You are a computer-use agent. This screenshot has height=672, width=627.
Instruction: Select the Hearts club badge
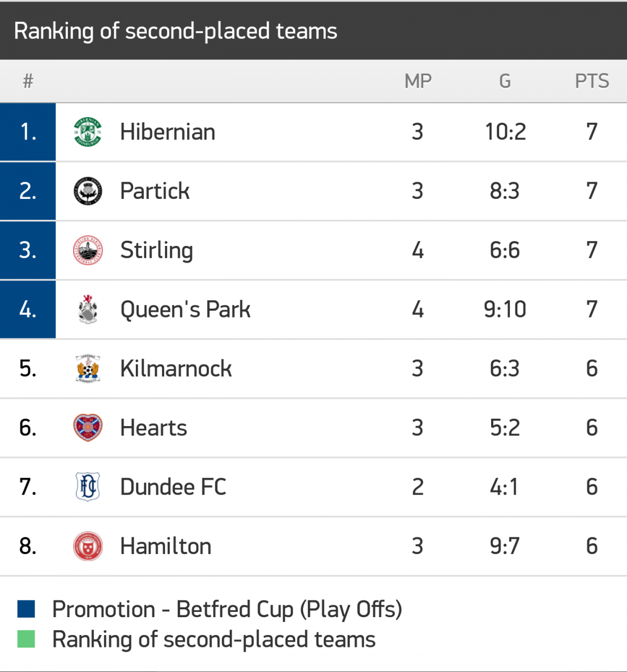pyautogui.click(x=88, y=428)
